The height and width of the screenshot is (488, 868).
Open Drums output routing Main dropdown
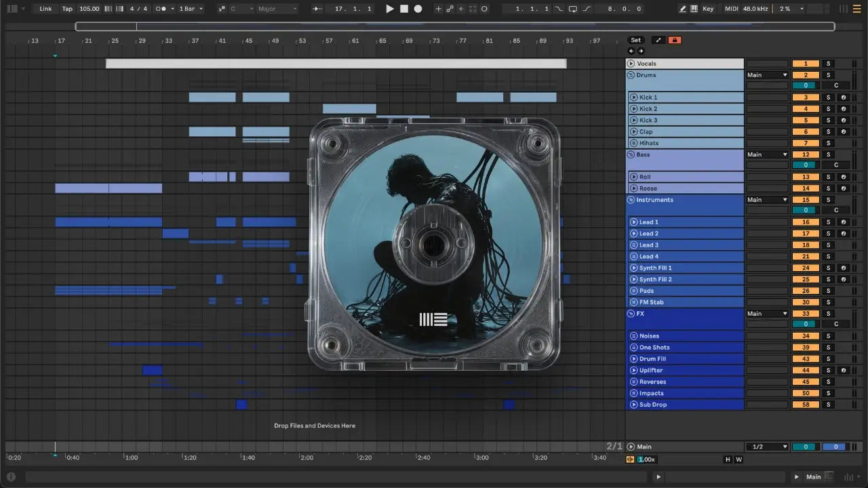[767, 75]
